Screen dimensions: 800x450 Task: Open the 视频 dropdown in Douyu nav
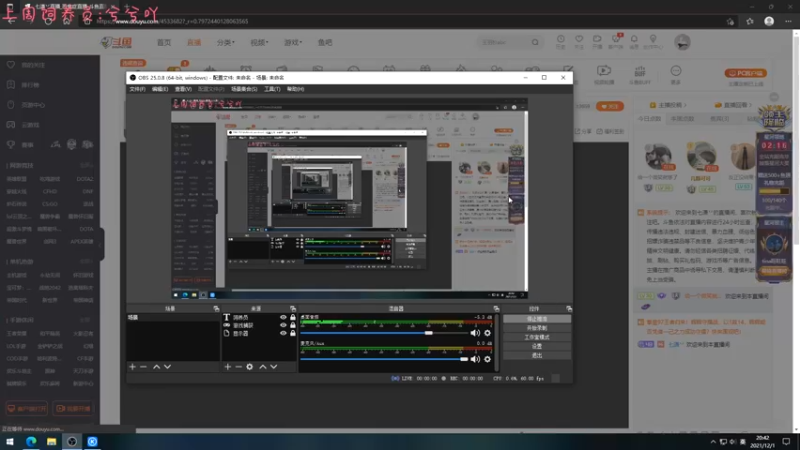pyautogui.click(x=259, y=42)
